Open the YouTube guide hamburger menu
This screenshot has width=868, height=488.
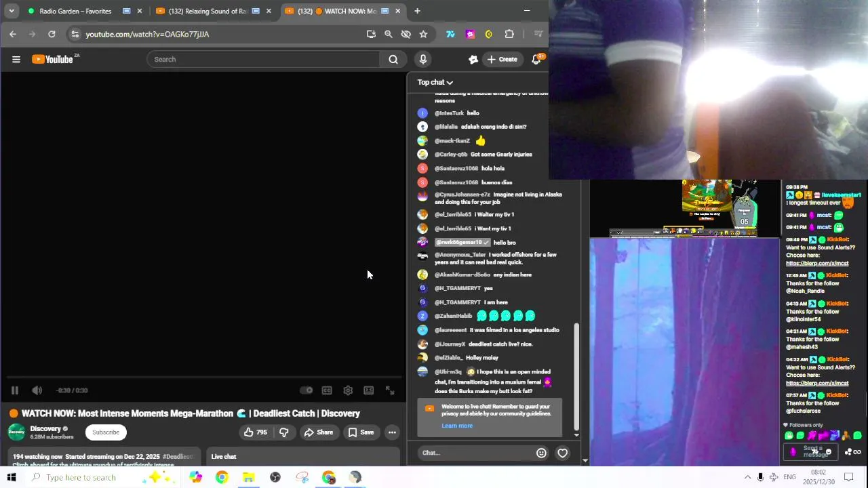[16, 60]
